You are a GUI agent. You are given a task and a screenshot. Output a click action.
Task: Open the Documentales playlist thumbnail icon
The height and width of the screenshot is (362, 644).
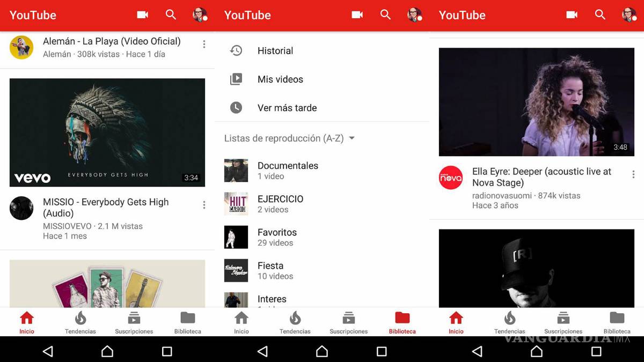(236, 171)
